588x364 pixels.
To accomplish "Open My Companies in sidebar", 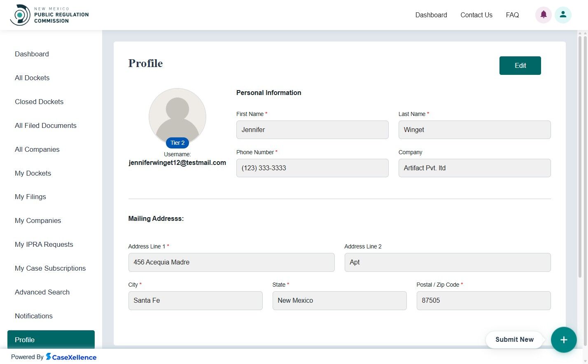I will [38, 220].
